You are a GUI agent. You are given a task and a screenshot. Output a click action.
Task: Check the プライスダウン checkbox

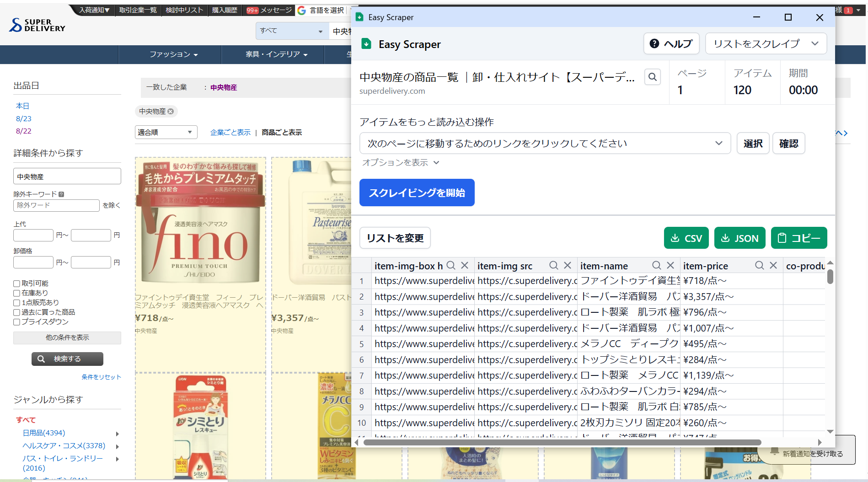click(x=17, y=322)
